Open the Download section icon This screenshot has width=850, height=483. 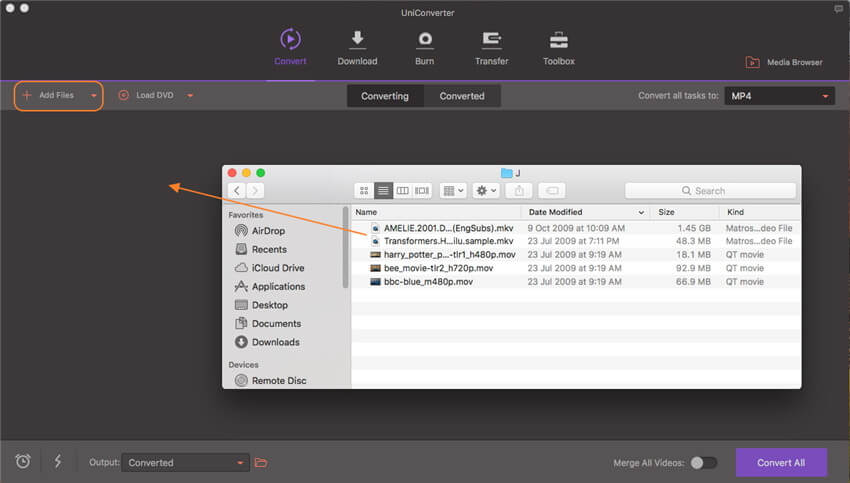point(357,41)
